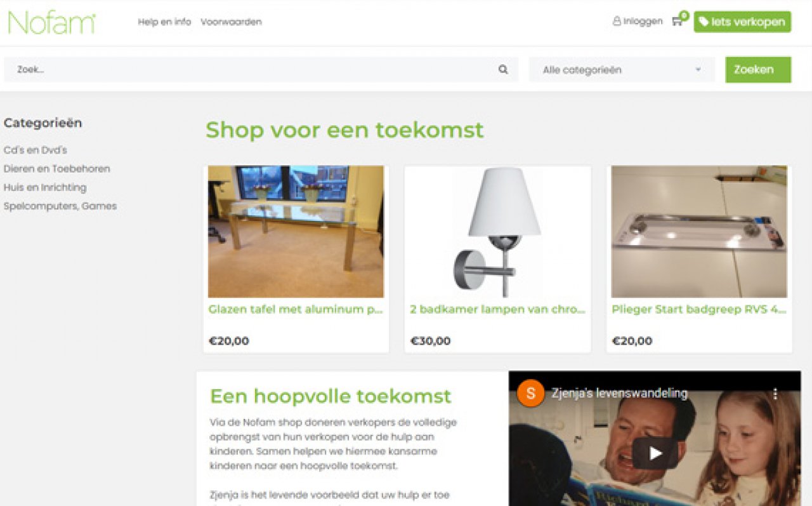812x506 pixels.
Task: Open the video's three-dot options menu
Action: tap(775, 394)
